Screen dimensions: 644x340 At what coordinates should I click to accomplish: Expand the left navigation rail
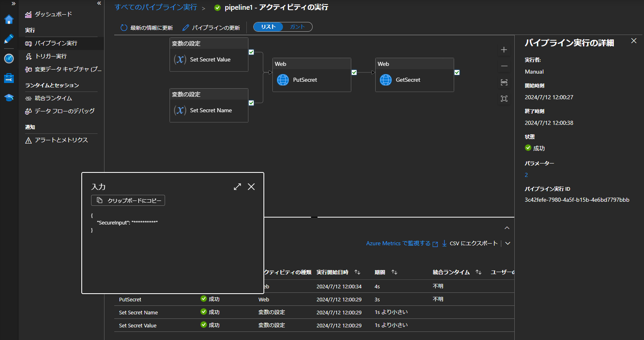pos(13,3)
